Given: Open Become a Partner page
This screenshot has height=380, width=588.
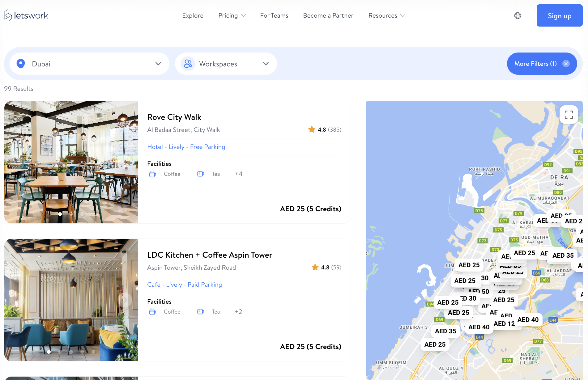Looking at the screenshot, I should pos(328,15).
